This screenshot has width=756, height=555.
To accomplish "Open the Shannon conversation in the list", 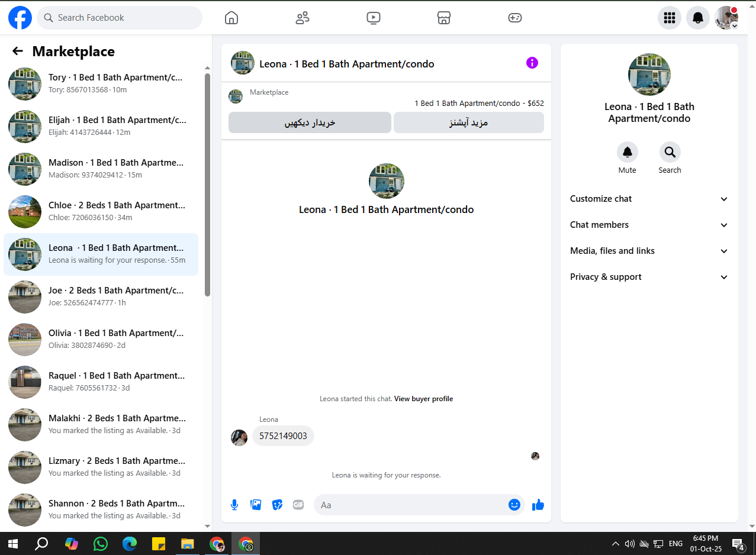I will 101,510.
